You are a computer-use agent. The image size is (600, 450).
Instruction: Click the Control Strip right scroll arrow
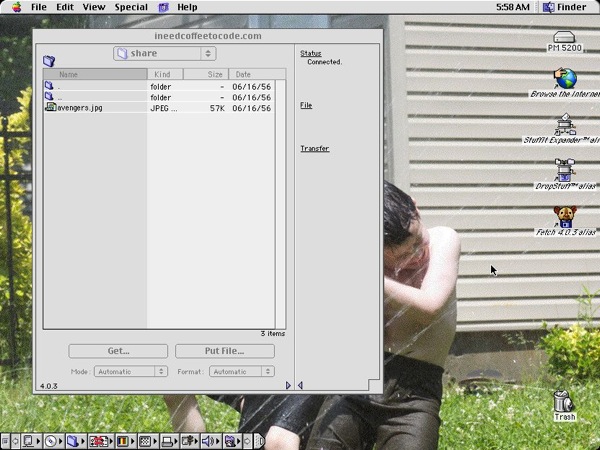[x=248, y=441]
